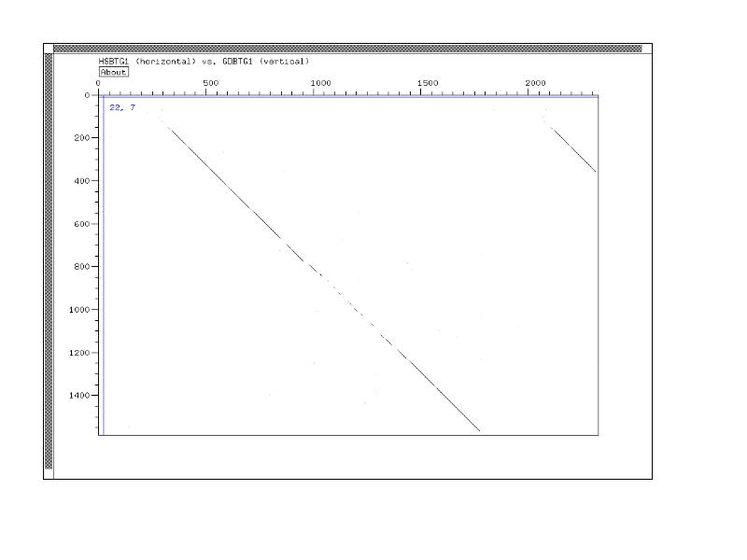Click the title 'HSBTG1 (horizontal) vs. GDBTG1 (vertical)'
The height and width of the screenshot is (560, 747).
click(x=204, y=61)
